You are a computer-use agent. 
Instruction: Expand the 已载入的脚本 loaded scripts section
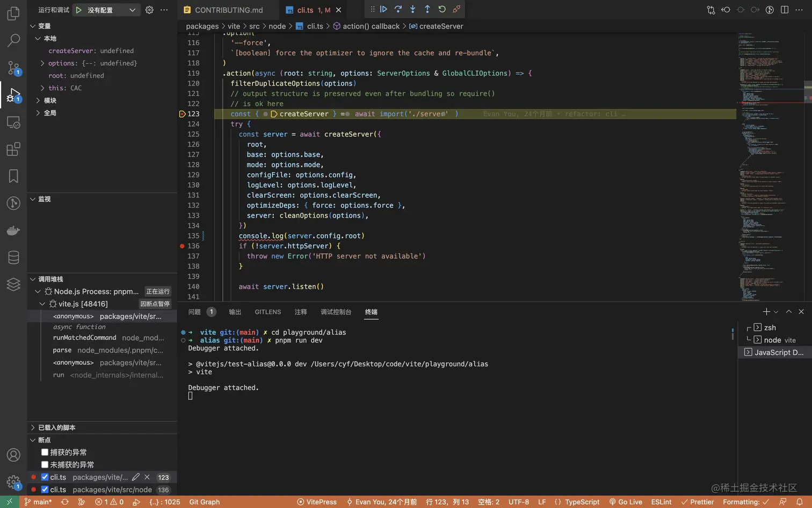[33, 427]
